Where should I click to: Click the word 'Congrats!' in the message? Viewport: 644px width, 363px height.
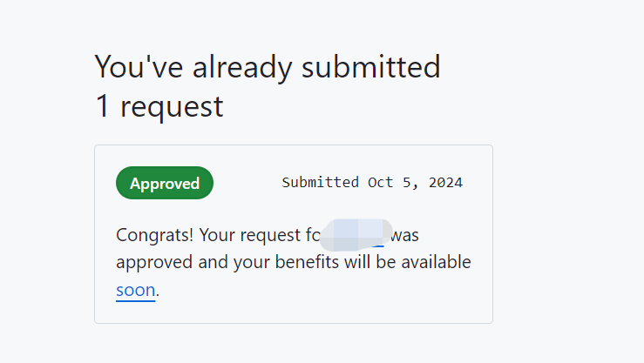[154, 235]
